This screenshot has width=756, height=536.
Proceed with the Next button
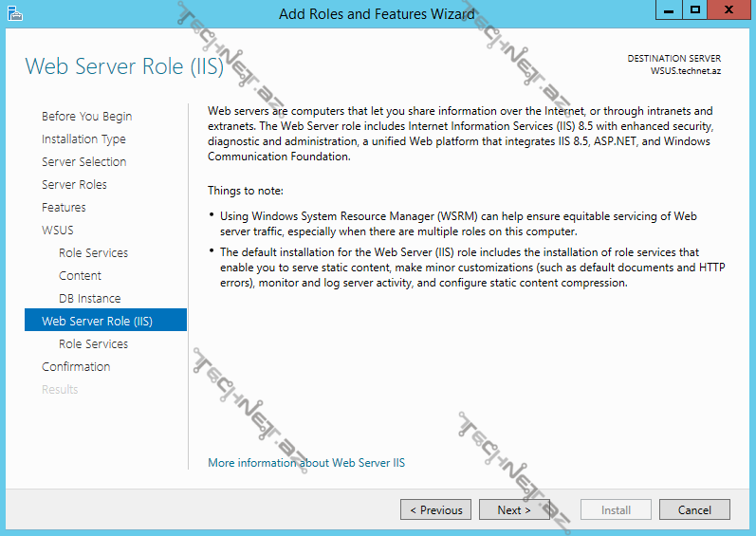(x=514, y=510)
